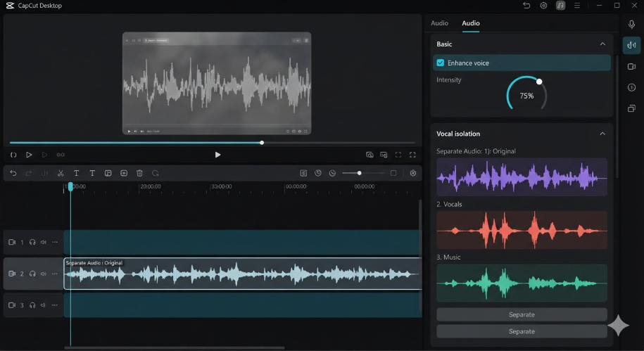Click the 30:00:00 ruler label
Image resolution: width=644 pixels, height=351 pixels.
point(222,186)
